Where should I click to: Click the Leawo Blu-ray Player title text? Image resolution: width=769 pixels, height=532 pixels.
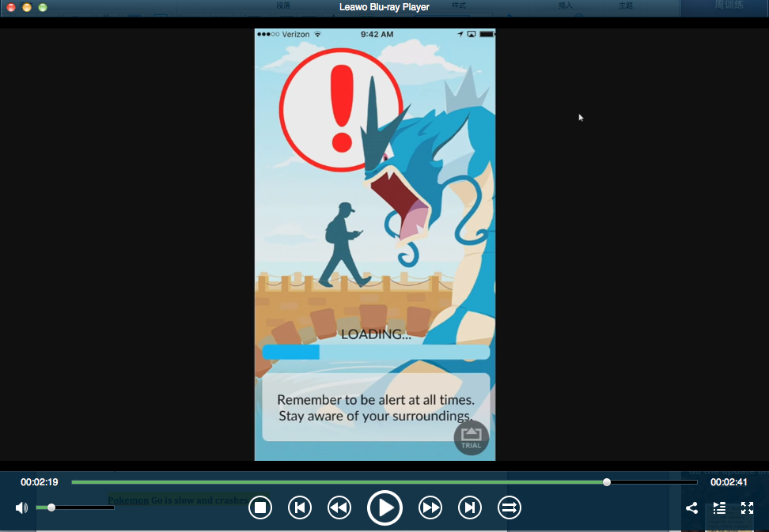(x=384, y=7)
